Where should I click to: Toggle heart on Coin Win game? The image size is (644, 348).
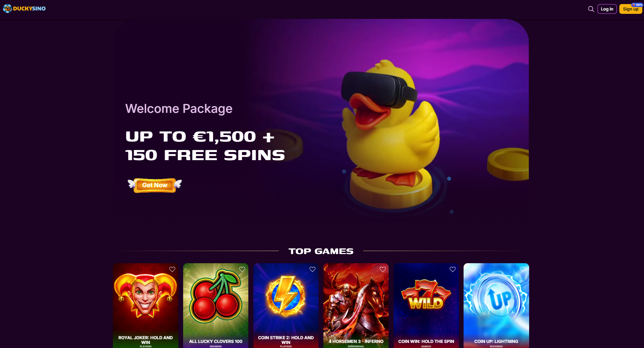(453, 269)
